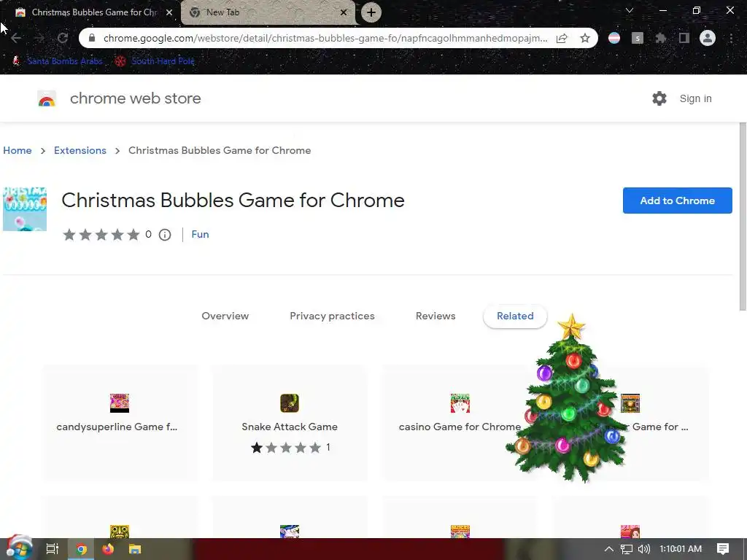
Task: Click Sign in link
Action: click(x=695, y=98)
